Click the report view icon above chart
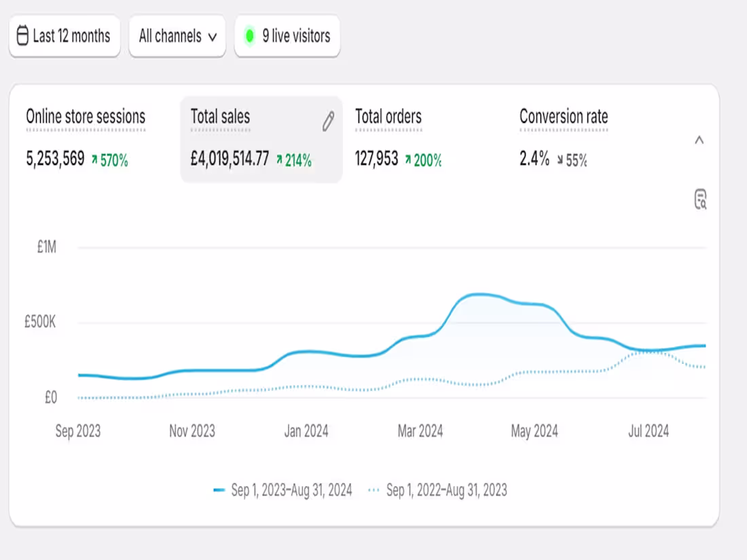The image size is (747, 560). (700, 200)
